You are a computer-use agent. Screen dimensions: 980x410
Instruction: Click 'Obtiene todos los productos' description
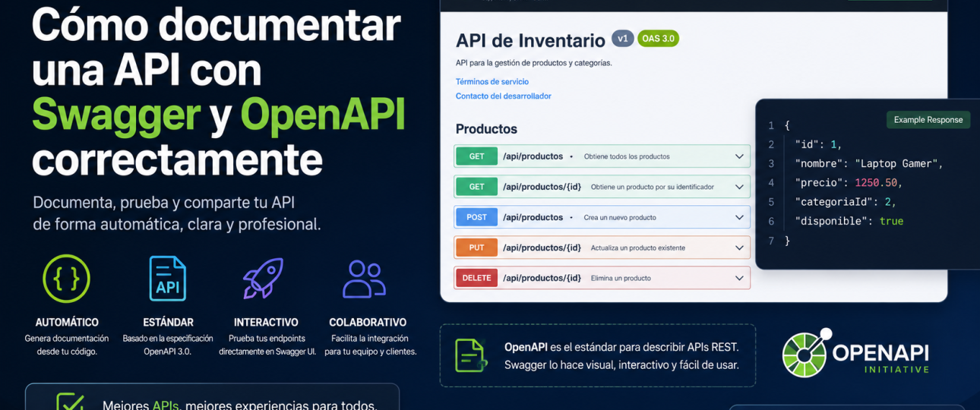click(627, 156)
